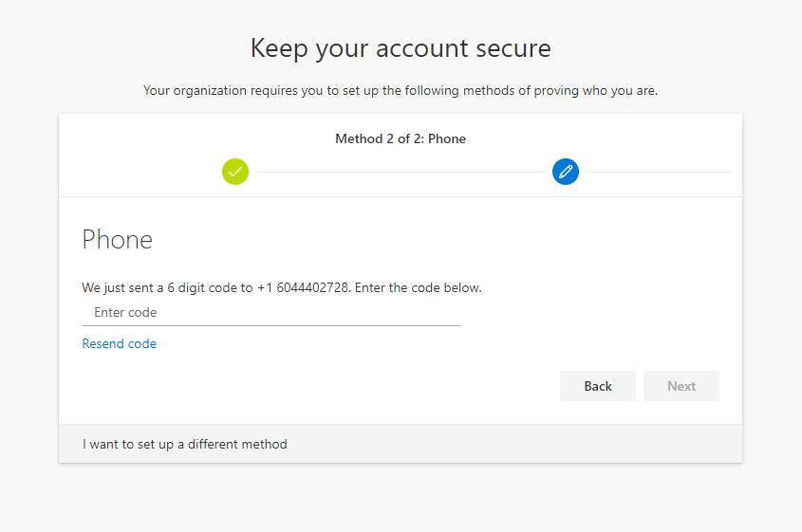
Task: Click 'Enter the code below' instruction text
Action: tap(419, 287)
